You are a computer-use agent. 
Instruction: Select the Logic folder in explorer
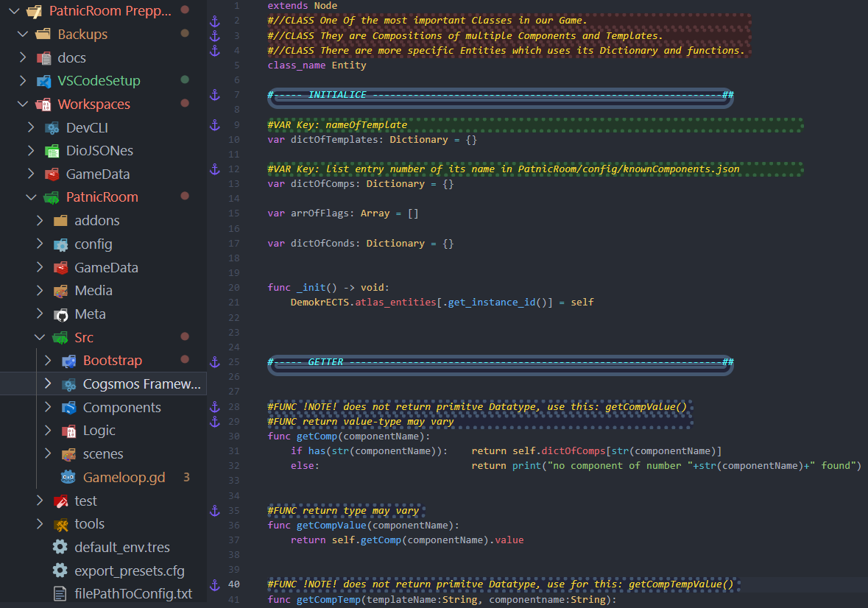pos(99,431)
